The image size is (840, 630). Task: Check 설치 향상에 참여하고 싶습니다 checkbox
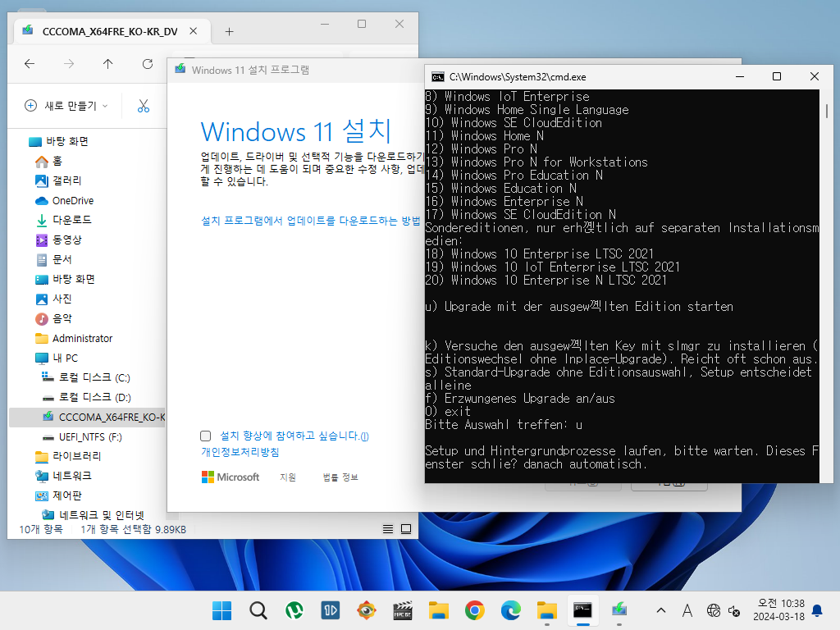pos(205,436)
